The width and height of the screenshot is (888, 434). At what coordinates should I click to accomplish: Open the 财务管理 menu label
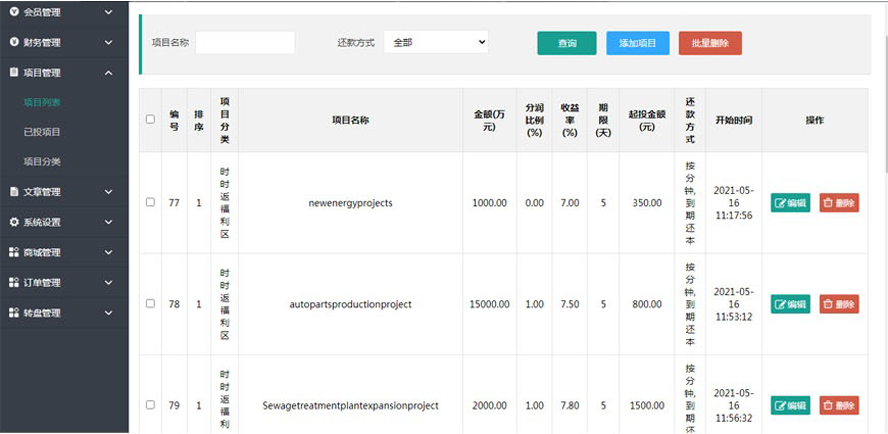pyautogui.click(x=42, y=42)
